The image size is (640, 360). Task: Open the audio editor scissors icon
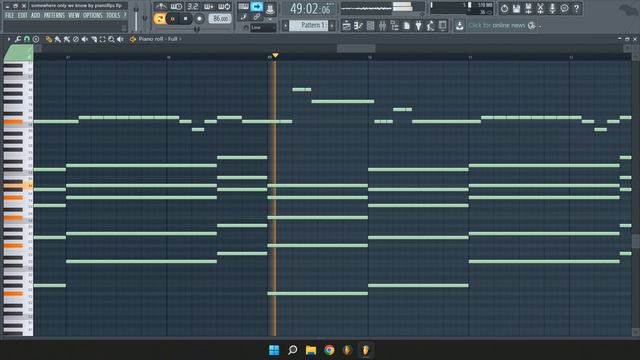(x=540, y=8)
